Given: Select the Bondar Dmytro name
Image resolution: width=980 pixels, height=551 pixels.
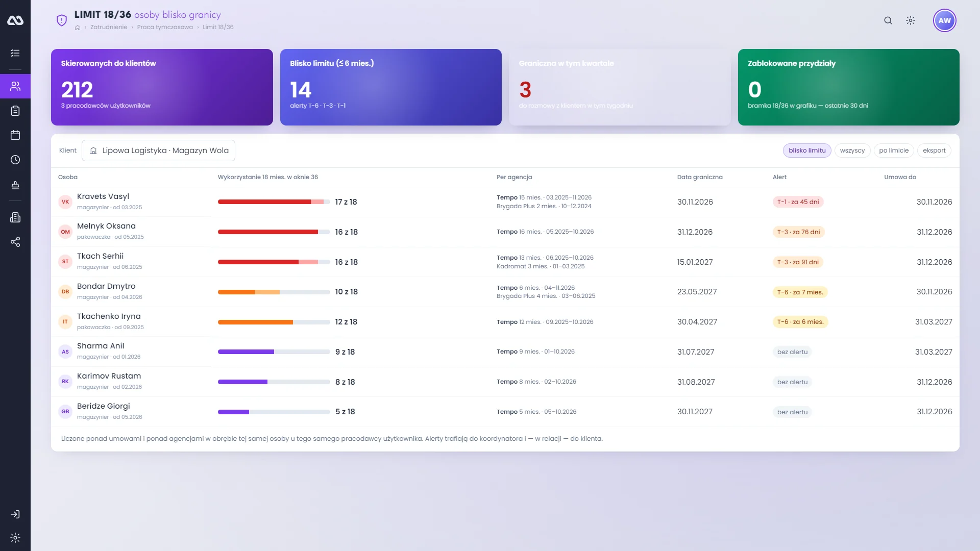Looking at the screenshot, I should 106,286.
